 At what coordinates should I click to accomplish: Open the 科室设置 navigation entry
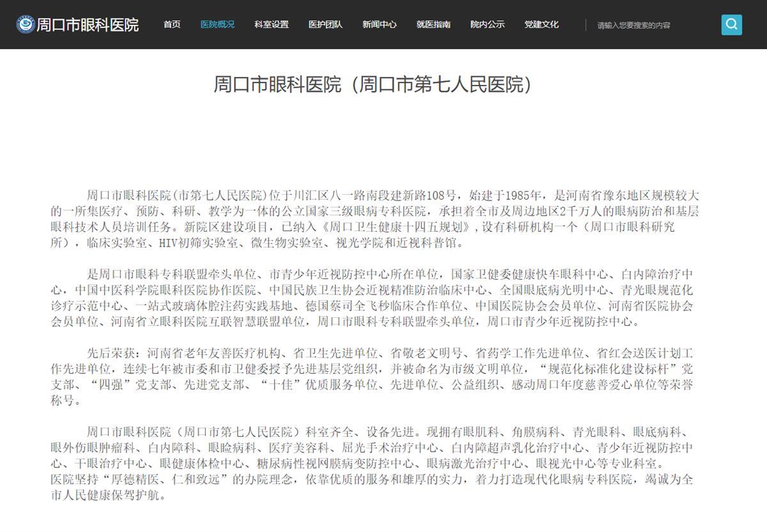pyautogui.click(x=270, y=24)
